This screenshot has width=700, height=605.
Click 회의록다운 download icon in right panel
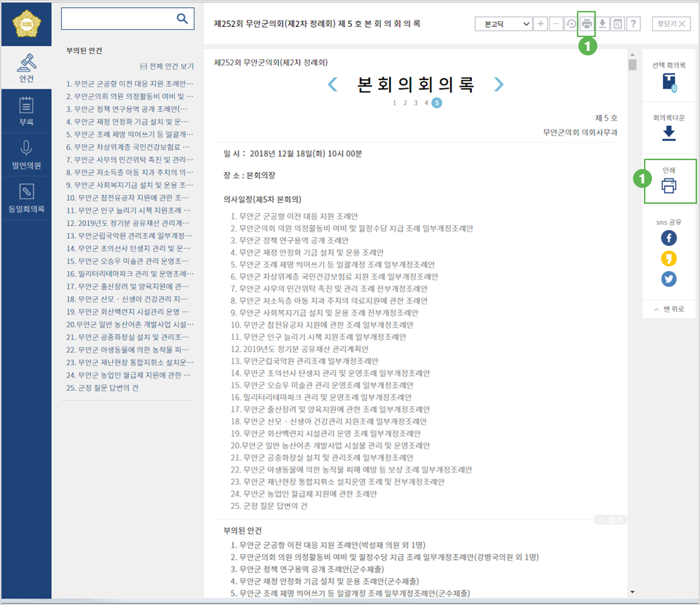coord(669,133)
